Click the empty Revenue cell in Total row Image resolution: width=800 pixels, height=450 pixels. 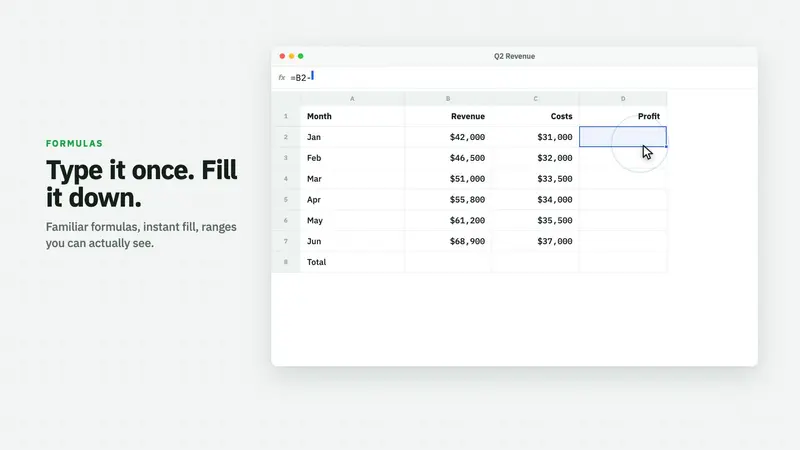point(448,262)
